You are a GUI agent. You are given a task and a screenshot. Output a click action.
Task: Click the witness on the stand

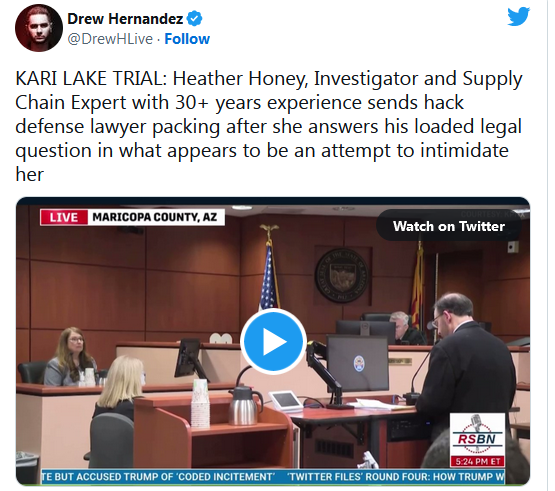[71, 357]
